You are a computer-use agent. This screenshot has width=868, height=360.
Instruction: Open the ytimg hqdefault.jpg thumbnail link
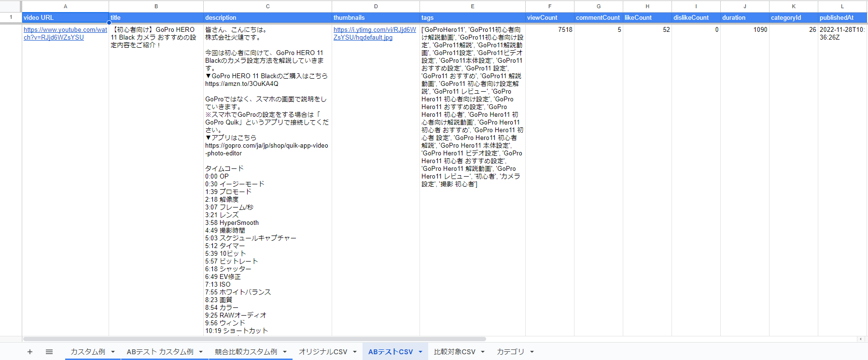tap(375, 33)
